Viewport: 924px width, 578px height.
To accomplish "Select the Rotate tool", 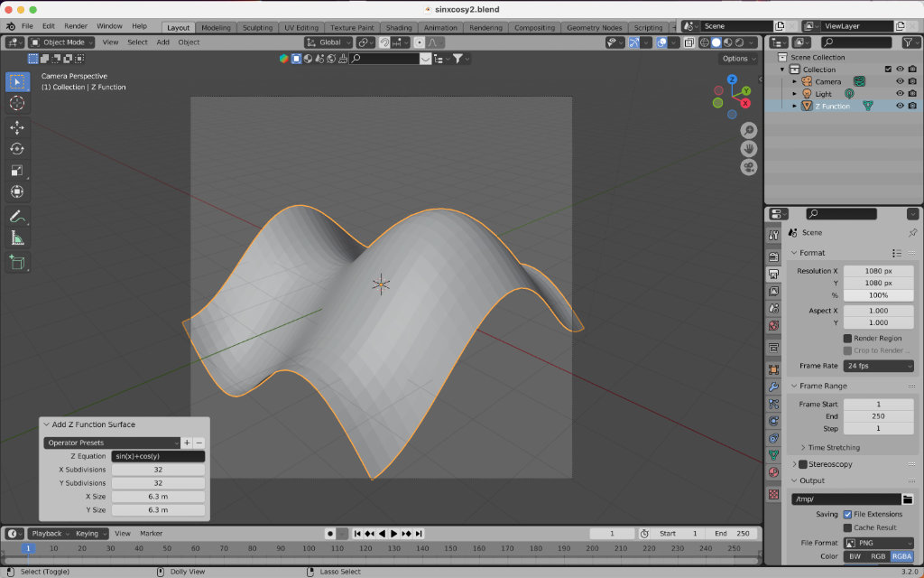I will (17, 149).
